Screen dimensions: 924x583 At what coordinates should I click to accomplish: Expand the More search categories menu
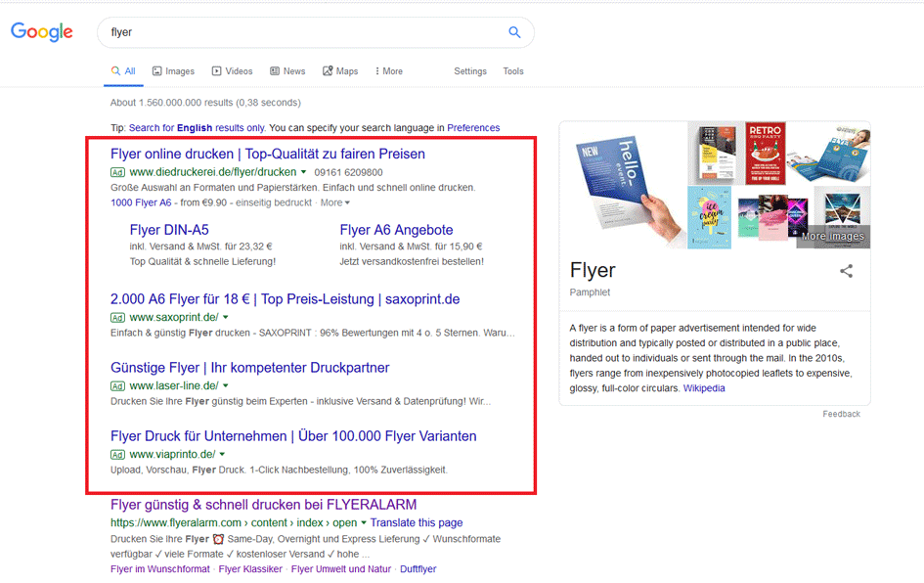[x=389, y=71]
